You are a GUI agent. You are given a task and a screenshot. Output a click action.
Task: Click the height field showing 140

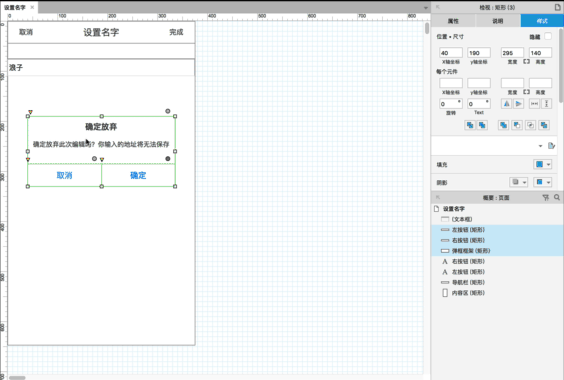[x=540, y=53]
